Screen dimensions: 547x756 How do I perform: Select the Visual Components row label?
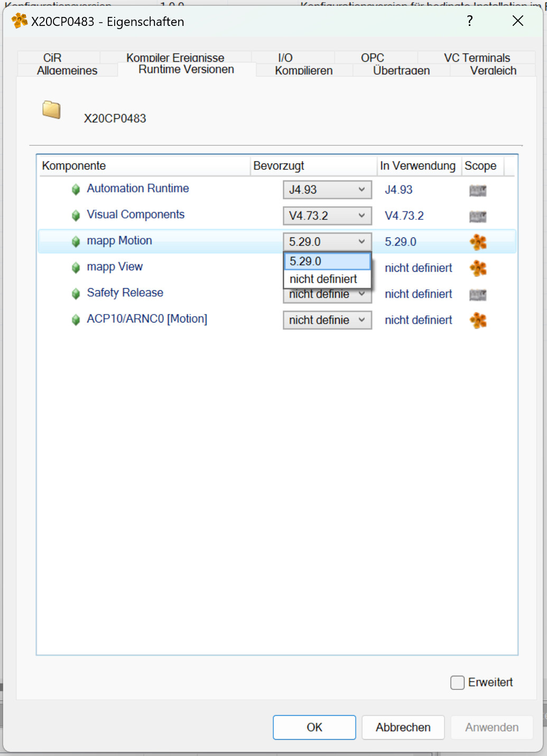pos(136,214)
